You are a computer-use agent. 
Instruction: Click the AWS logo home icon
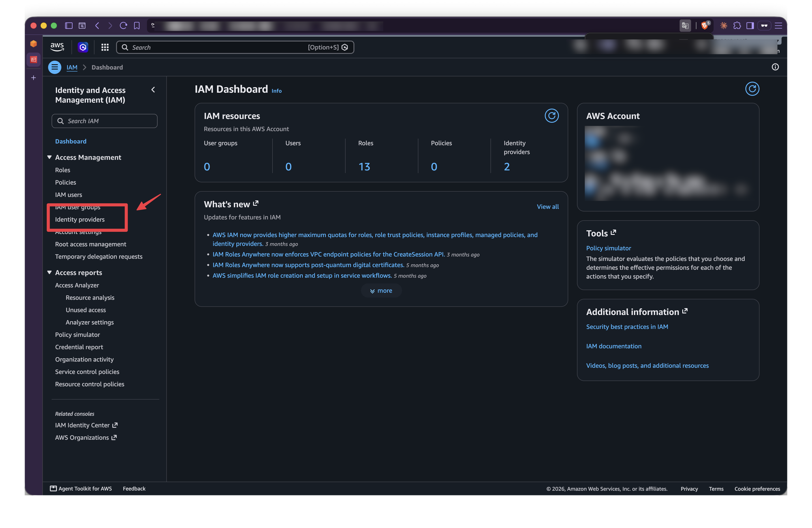[57, 47]
